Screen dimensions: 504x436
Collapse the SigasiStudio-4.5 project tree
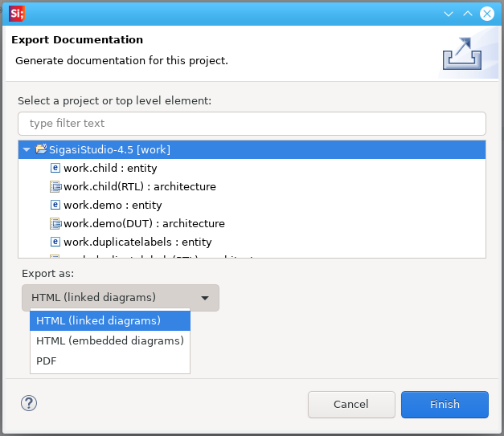[27, 149]
